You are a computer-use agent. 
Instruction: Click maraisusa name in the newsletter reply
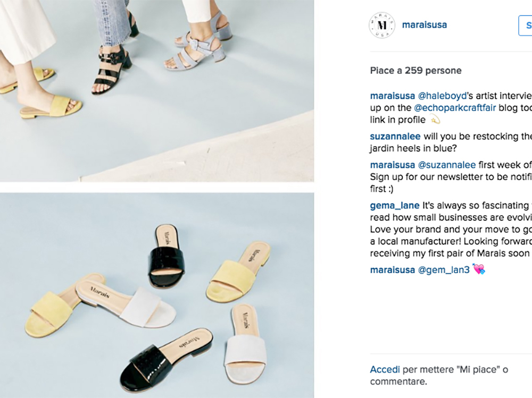[x=392, y=165]
